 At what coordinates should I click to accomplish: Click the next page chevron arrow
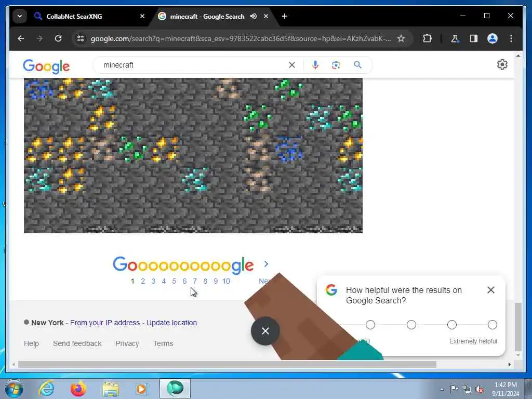[x=266, y=264]
